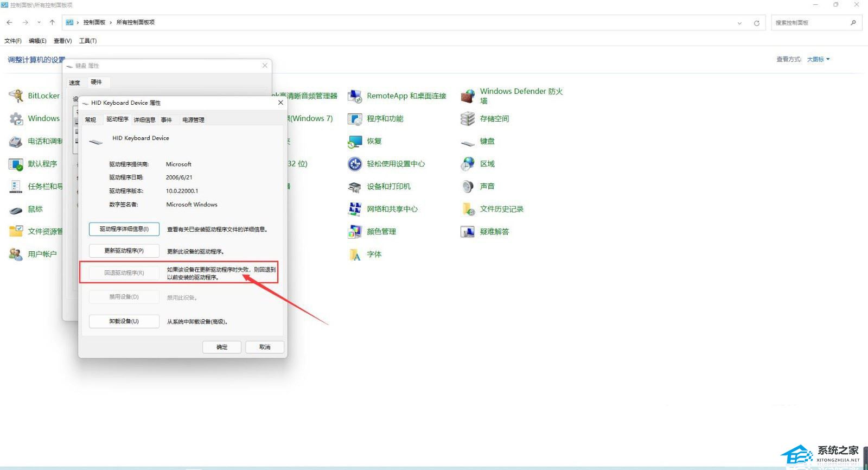Open the 用户帐户 icon
The image size is (868, 470).
[x=16, y=254]
